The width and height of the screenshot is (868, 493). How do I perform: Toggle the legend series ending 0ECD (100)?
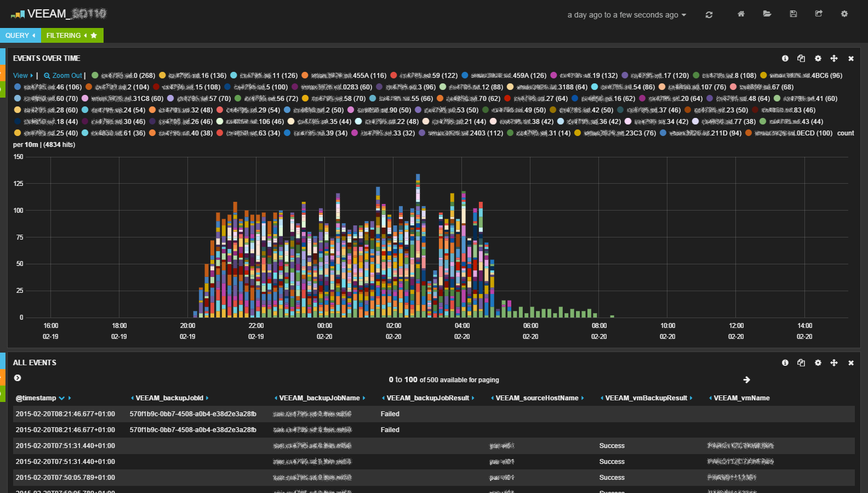[x=789, y=133]
